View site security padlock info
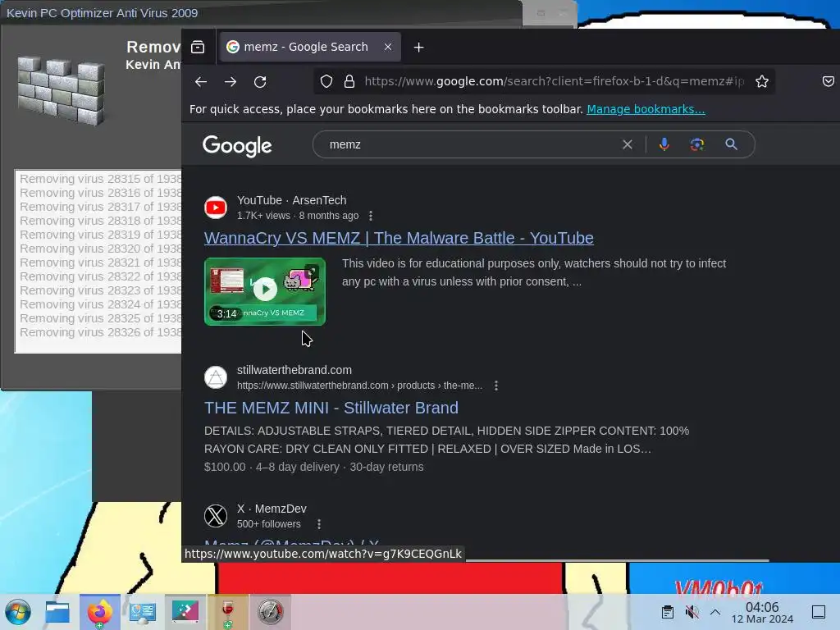The height and width of the screenshot is (630, 840). click(349, 81)
